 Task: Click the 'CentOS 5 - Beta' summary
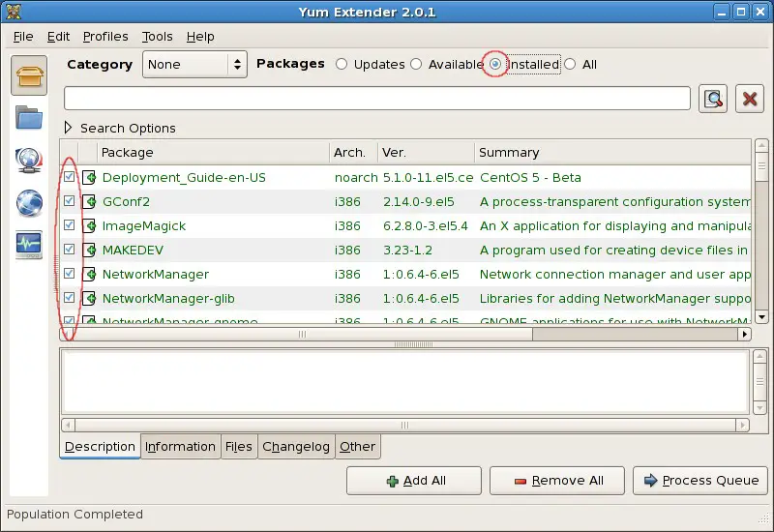click(530, 178)
